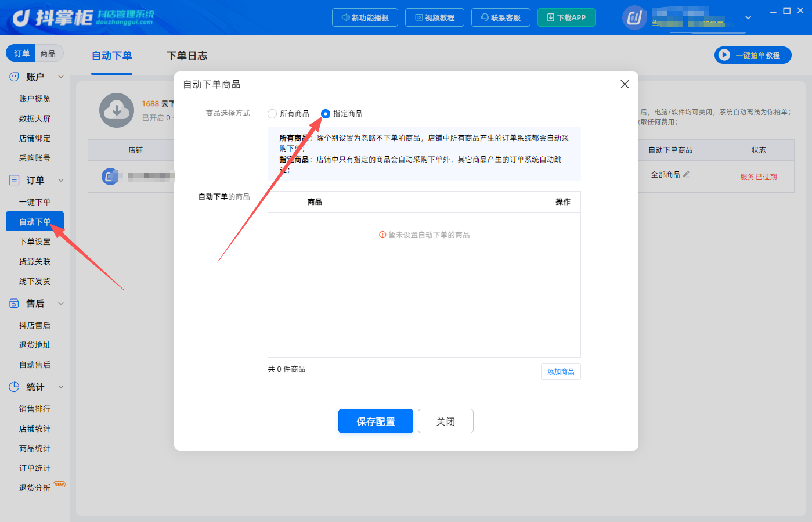Screen dimensions: 812x522
Task: Click the 1688 cloud download icon
Action: point(117,110)
